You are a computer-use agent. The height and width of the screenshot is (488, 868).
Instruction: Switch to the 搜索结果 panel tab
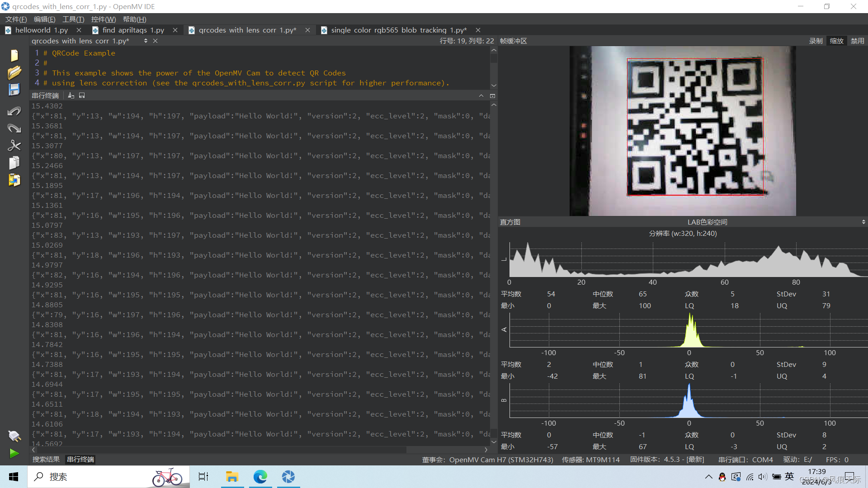[x=46, y=459]
